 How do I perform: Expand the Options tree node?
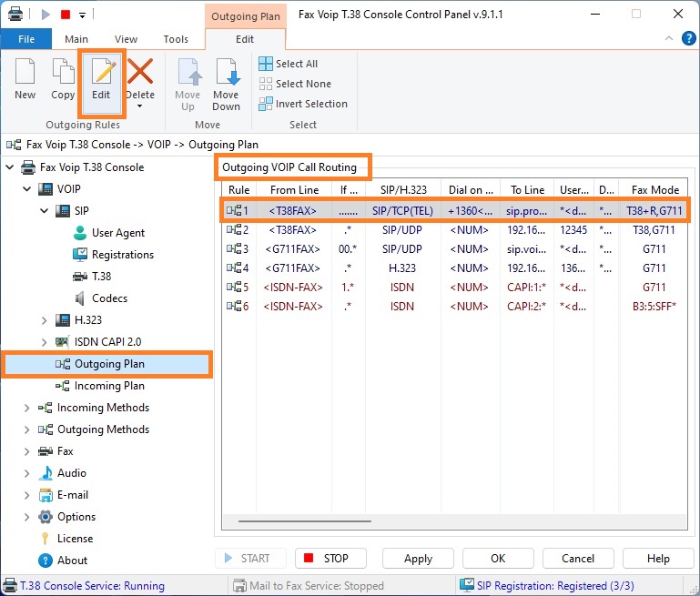click(26, 517)
